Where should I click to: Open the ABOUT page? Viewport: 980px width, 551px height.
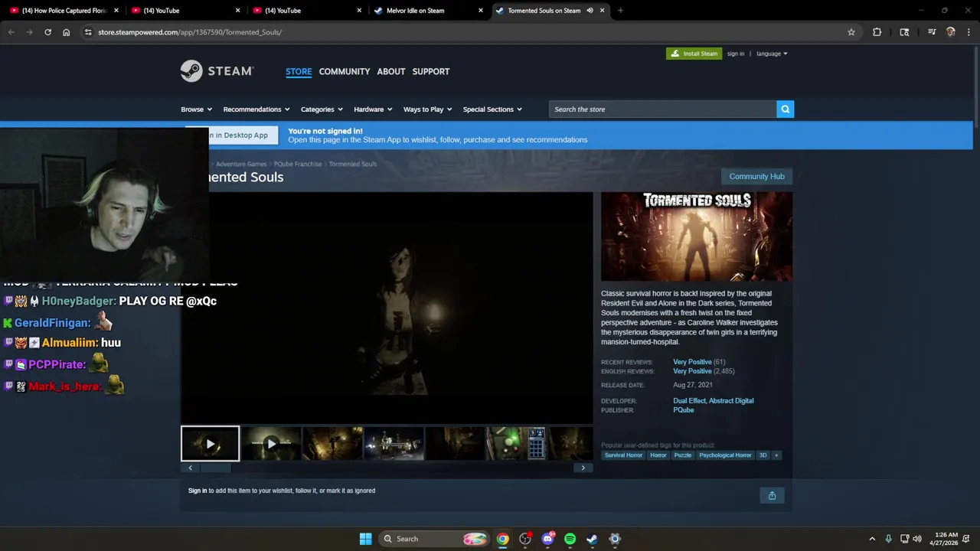(391, 71)
